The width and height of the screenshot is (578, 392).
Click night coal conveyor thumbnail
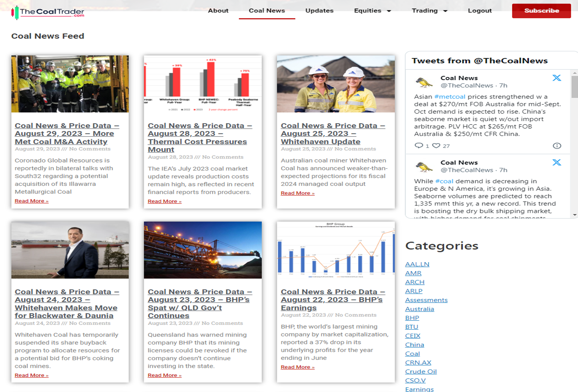tap(203, 250)
